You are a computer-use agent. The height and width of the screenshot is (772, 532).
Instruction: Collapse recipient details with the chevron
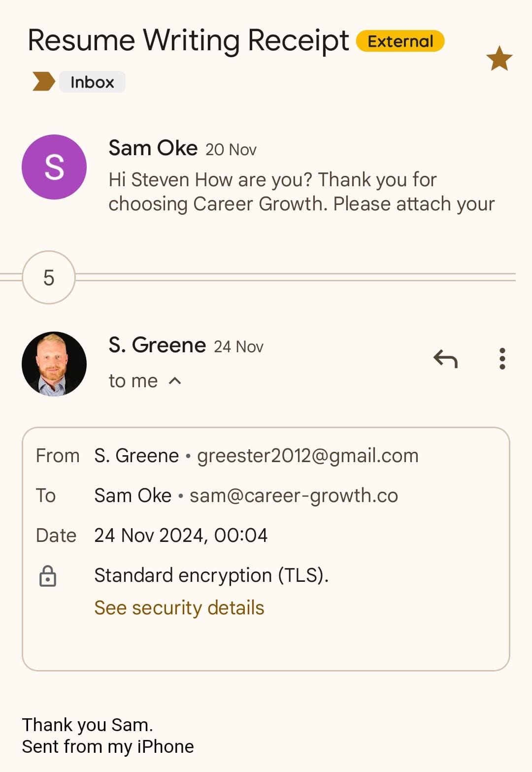click(175, 381)
